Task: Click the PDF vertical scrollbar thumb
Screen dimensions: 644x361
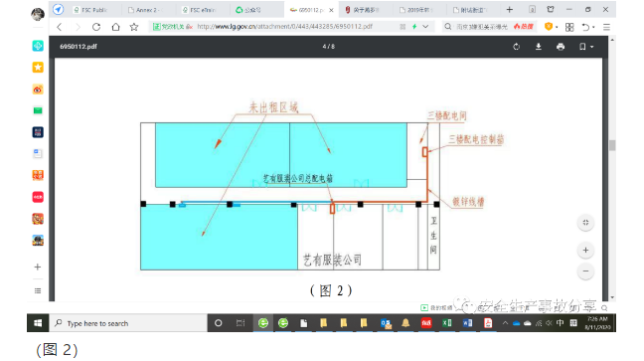Action: click(x=612, y=145)
